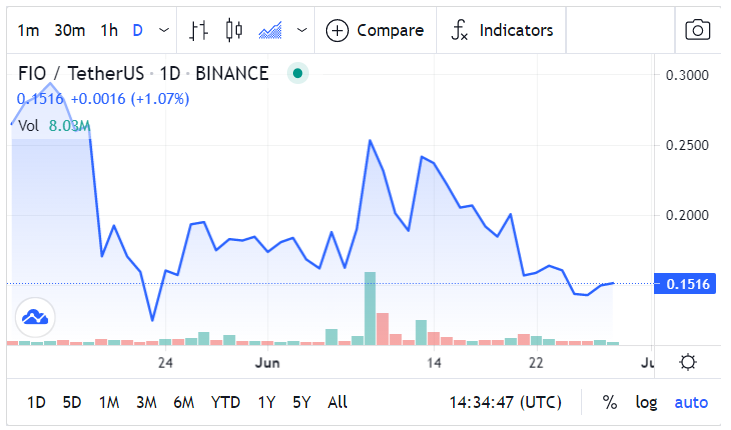Select the D daily interval
This screenshot has width=731, height=430.
point(138,31)
